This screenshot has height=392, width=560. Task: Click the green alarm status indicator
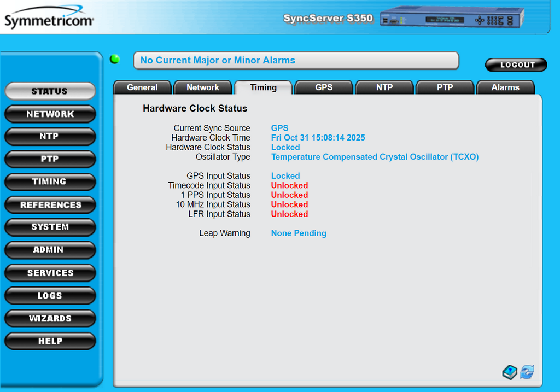click(x=115, y=59)
